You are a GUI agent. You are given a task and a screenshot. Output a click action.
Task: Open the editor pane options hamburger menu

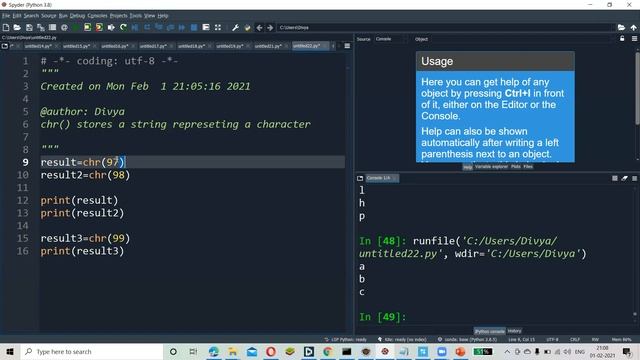click(x=347, y=46)
